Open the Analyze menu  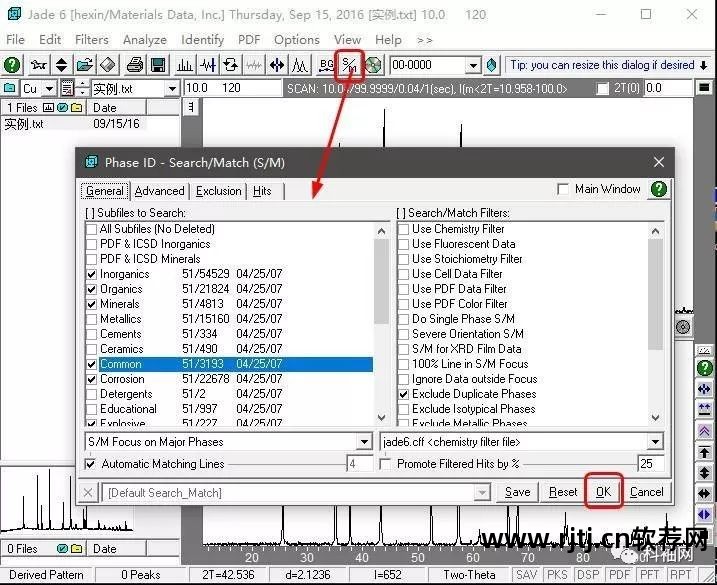point(144,40)
